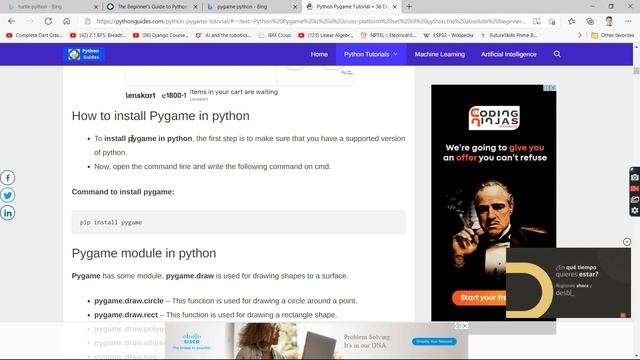Screen dimensions: 640x360
Task: Open Home in site navigation
Action: coord(319,54)
